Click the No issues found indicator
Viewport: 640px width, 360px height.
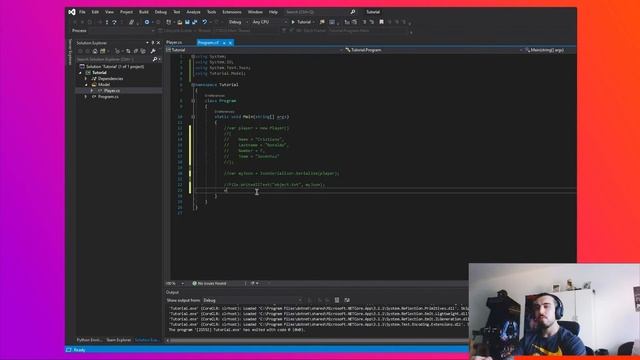[209, 283]
